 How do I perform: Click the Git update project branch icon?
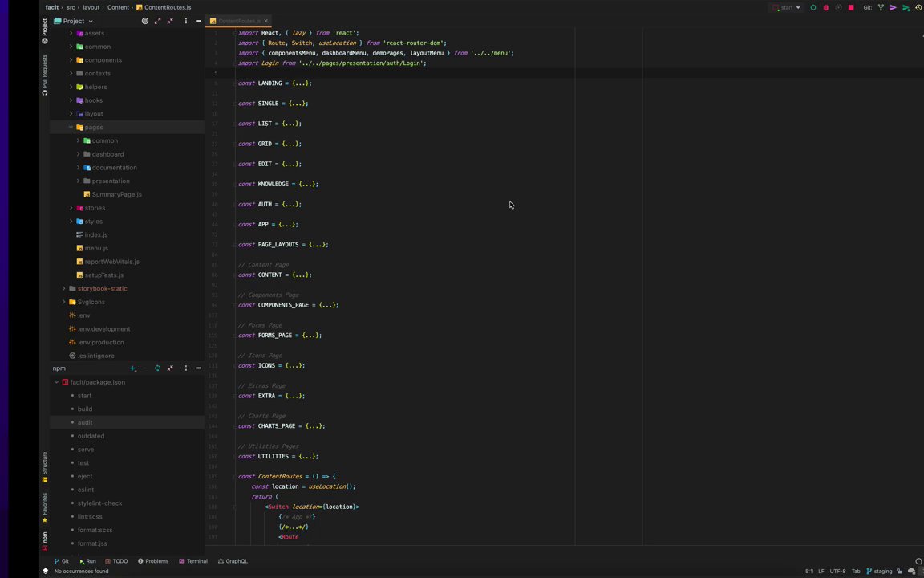point(881,8)
